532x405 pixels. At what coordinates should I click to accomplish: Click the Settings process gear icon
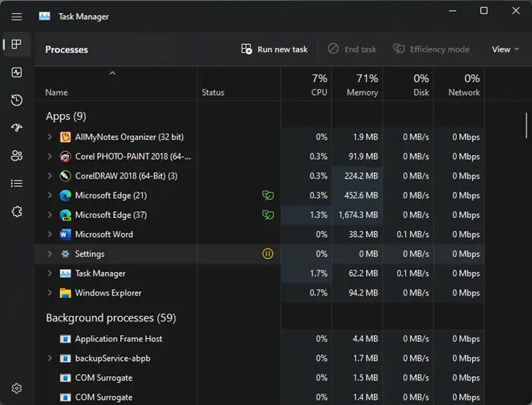(65, 254)
